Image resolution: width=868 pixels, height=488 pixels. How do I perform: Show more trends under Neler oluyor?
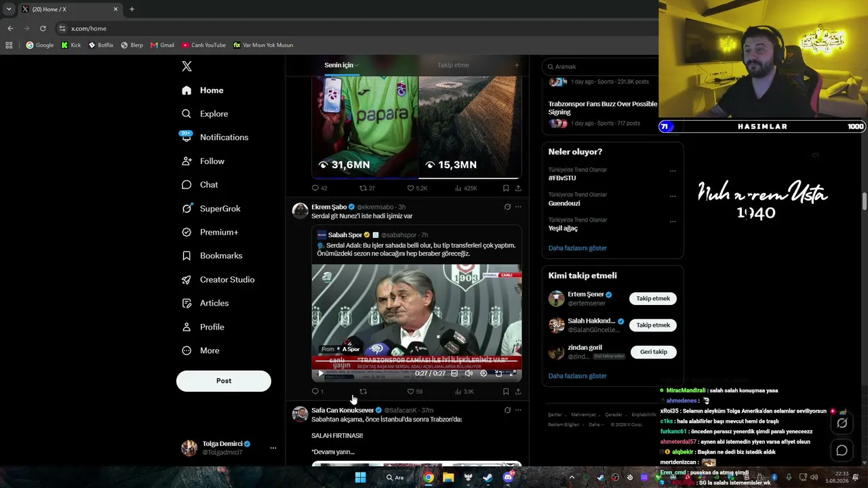(578, 248)
